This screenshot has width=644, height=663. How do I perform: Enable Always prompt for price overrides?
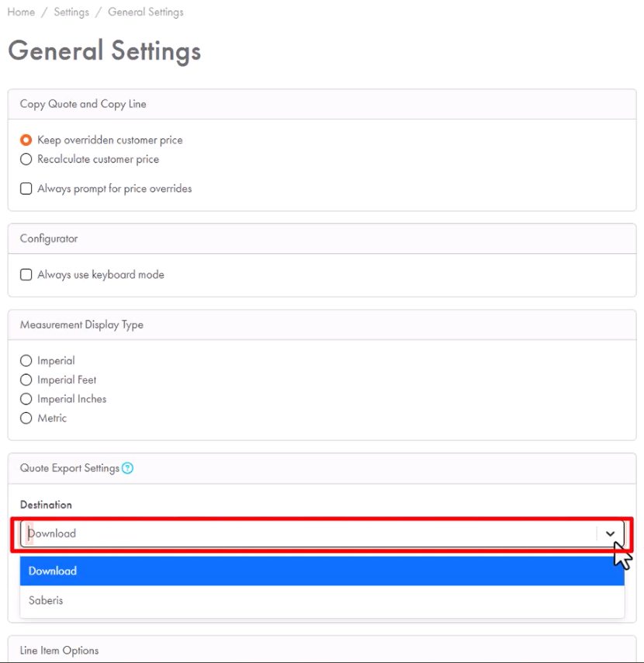coord(26,189)
